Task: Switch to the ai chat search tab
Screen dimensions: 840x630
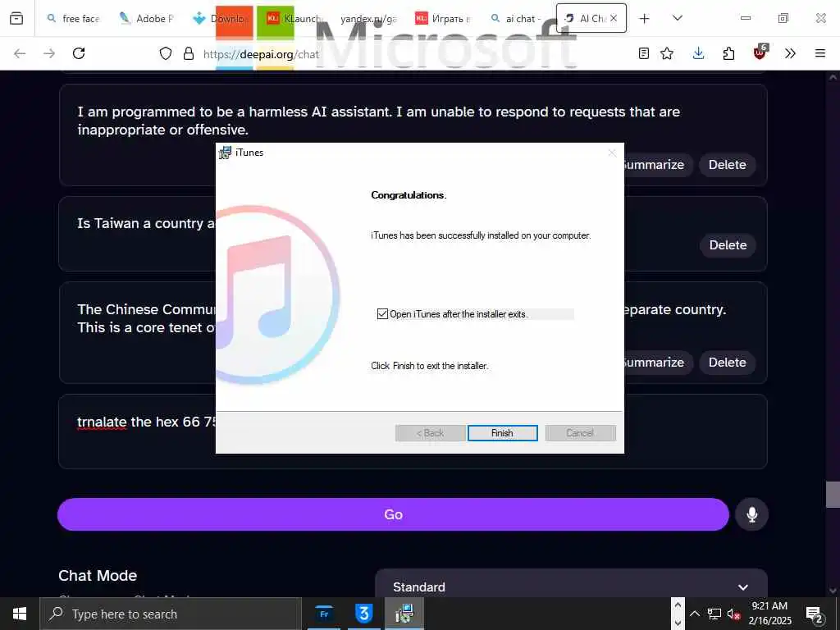Action: pos(516,18)
